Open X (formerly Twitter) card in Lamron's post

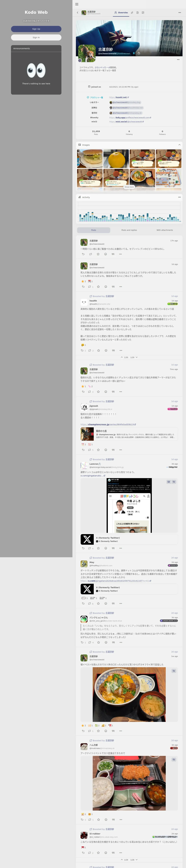pos(129,539)
